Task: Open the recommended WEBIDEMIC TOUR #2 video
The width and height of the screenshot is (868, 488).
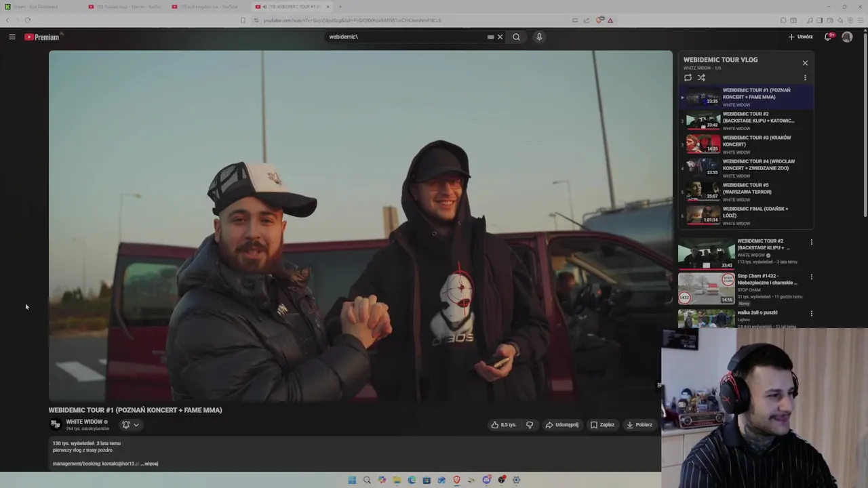Action: 707,253
